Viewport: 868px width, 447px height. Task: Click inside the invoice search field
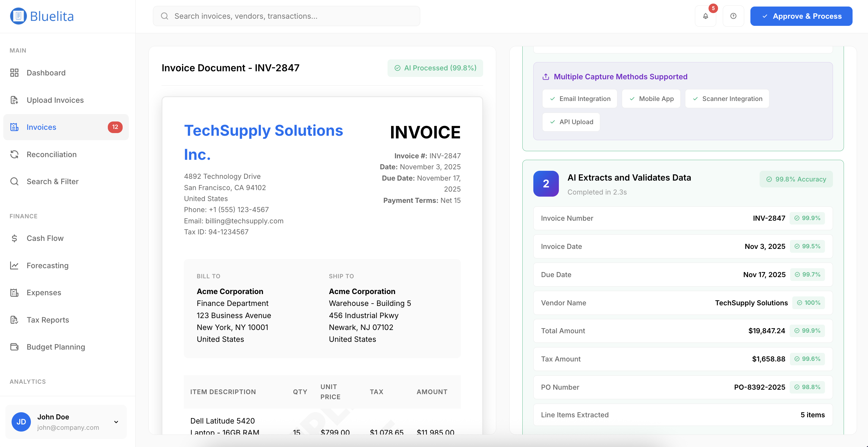[x=286, y=16]
